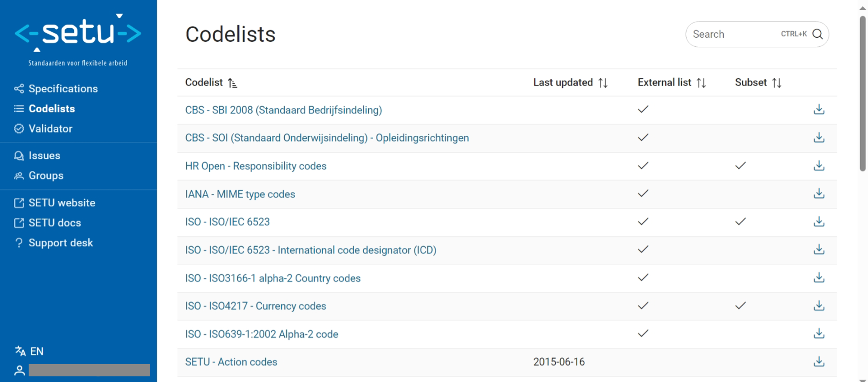Click the Last updated header text
Screen dimensions: 868x382
(563, 82)
